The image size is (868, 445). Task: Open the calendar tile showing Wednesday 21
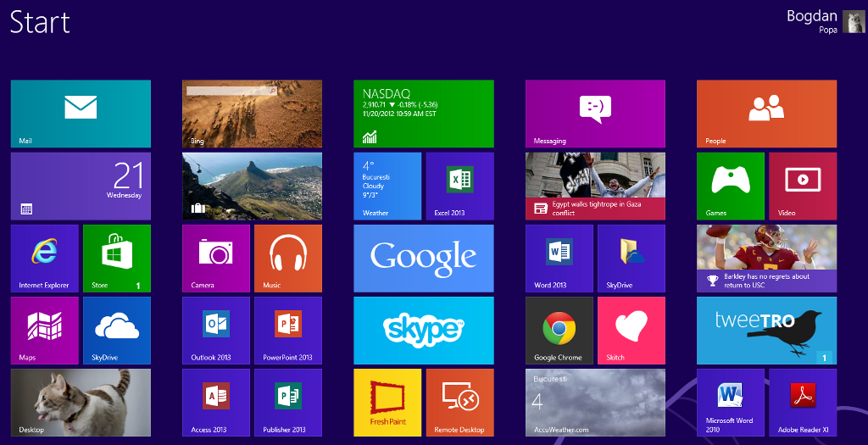point(81,186)
